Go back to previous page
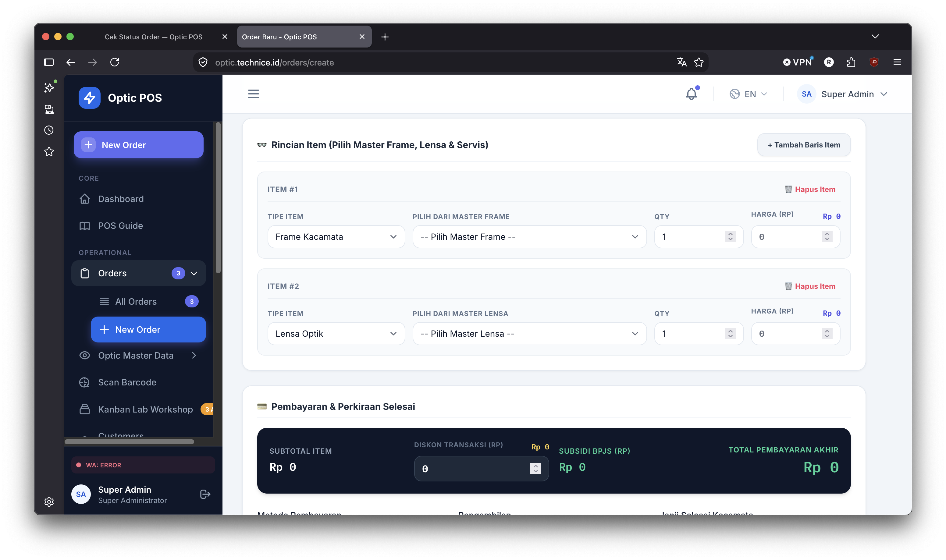 [x=71, y=62]
